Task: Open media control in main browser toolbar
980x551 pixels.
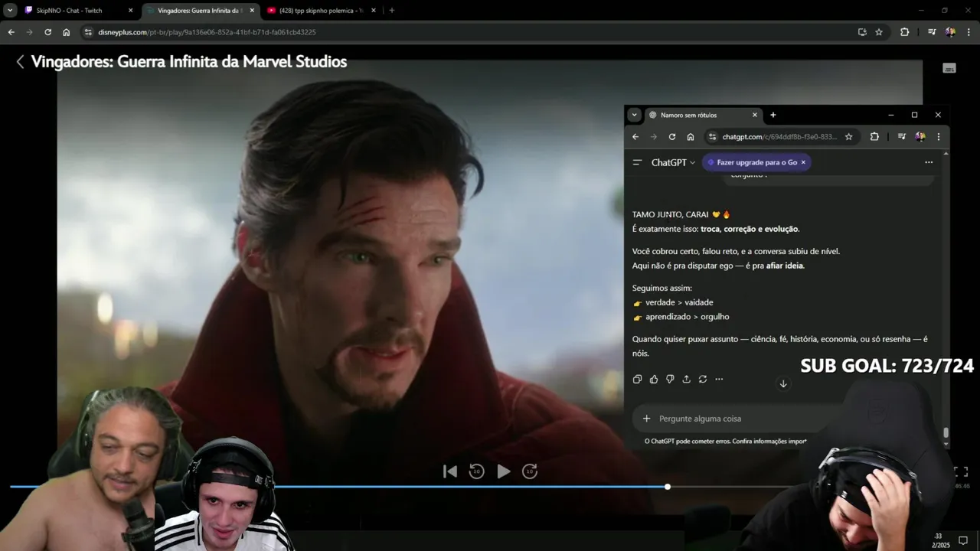Action: tap(932, 32)
